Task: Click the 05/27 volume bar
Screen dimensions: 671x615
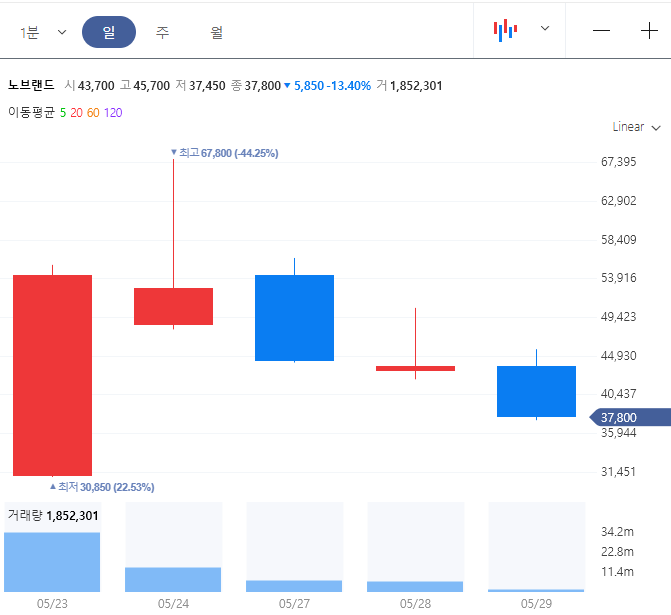Action: tap(294, 586)
